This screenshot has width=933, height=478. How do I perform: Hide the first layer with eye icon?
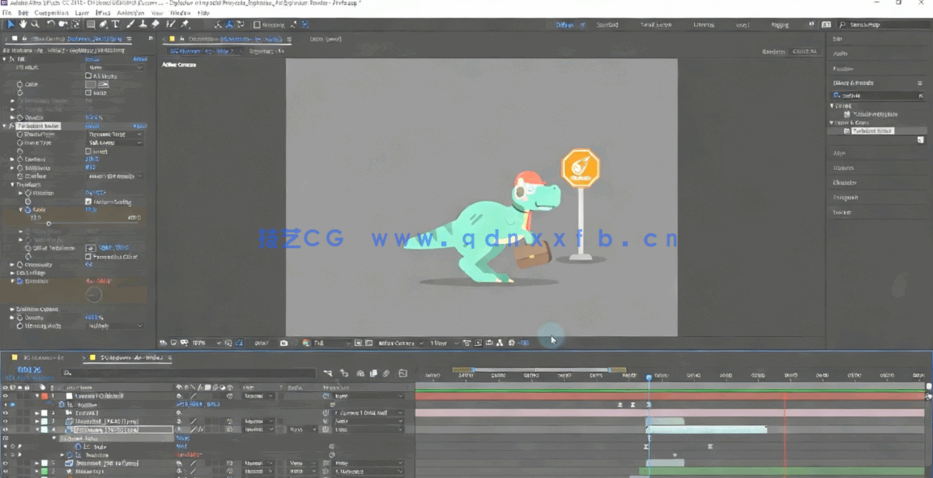(5, 396)
